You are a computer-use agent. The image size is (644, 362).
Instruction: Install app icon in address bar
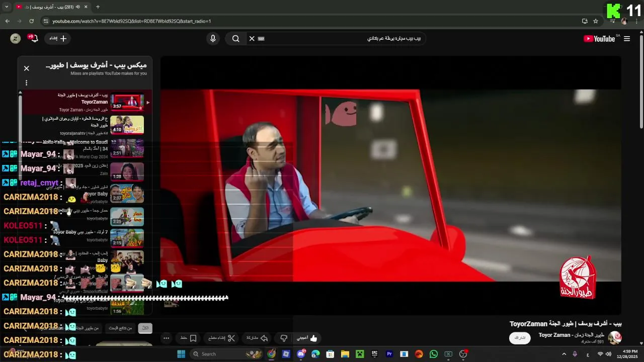pos(585,21)
